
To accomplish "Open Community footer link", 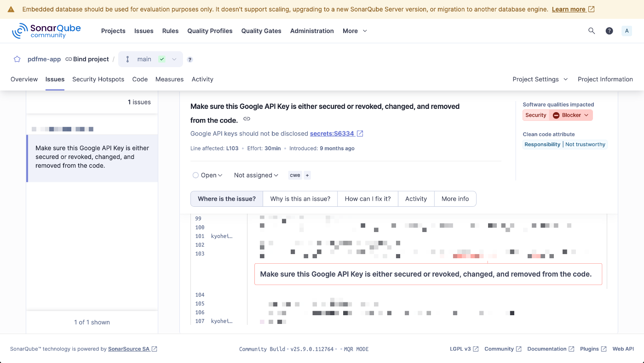I will pyautogui.click(x=503, y=349).
